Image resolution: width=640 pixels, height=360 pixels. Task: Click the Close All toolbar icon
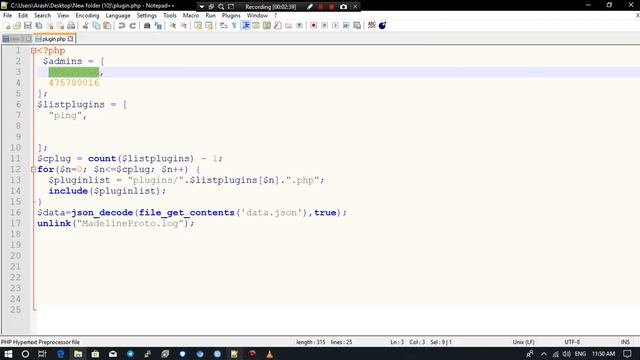[x=60, y=26]
